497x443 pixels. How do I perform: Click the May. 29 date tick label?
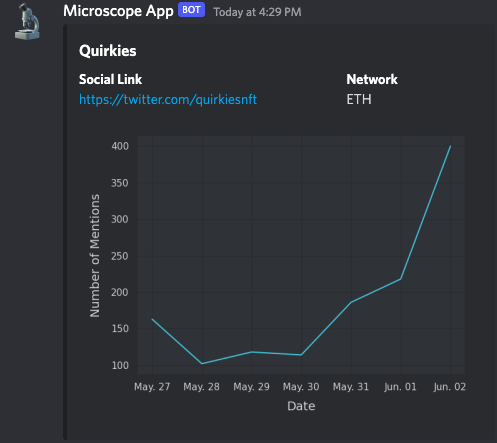coord(251,387)
